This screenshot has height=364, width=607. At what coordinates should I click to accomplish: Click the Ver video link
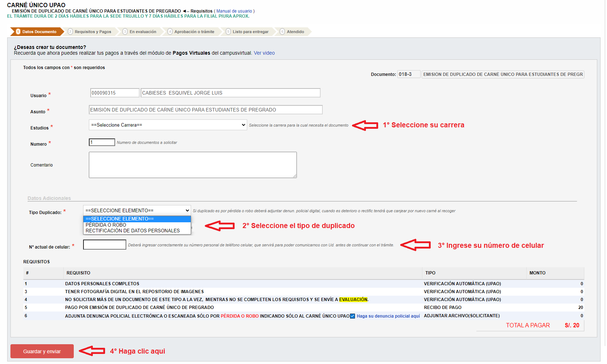(264, 53)
